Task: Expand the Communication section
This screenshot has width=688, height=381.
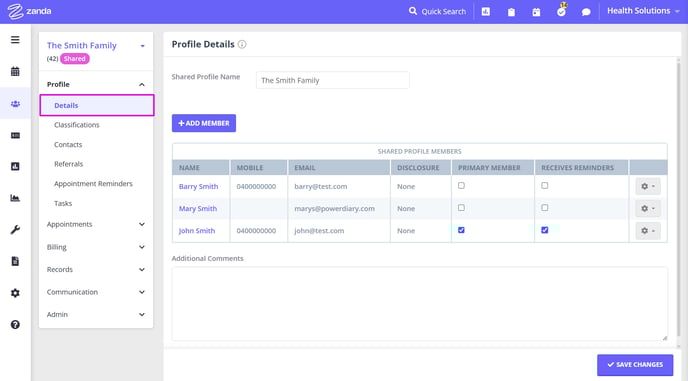Action: [x=96, y=292]
